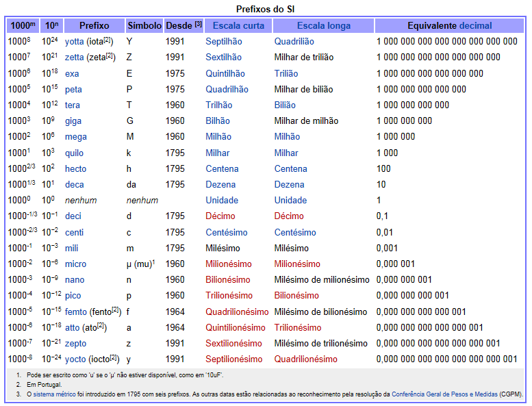Follow the sistema métrico footnote link

[x=54, y=394]
